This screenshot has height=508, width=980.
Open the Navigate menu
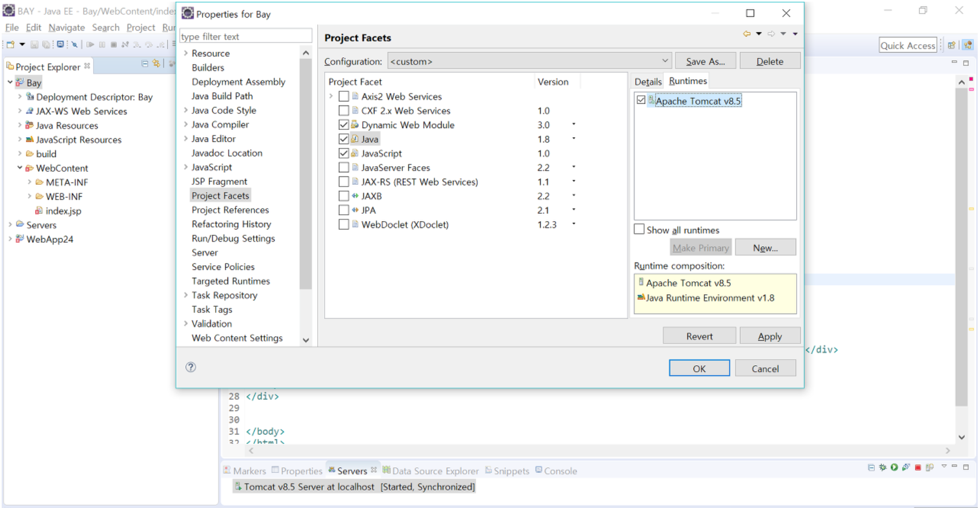click(x=66, y=27)
